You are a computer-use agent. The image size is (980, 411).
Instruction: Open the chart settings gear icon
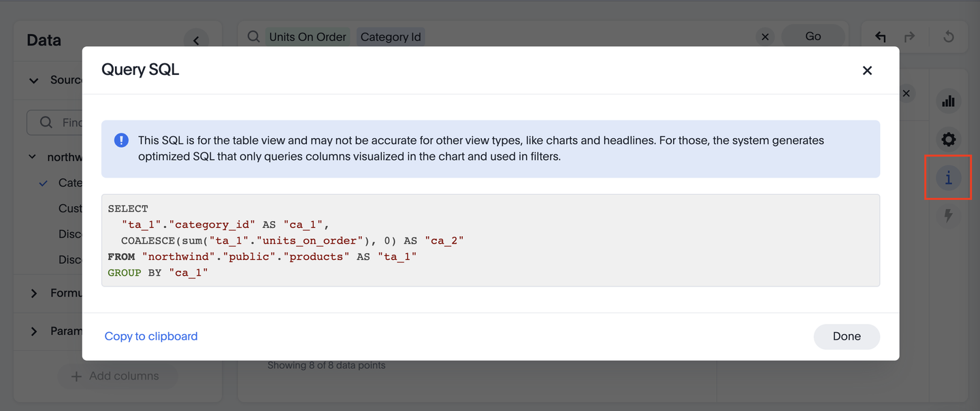pos(948,140)
